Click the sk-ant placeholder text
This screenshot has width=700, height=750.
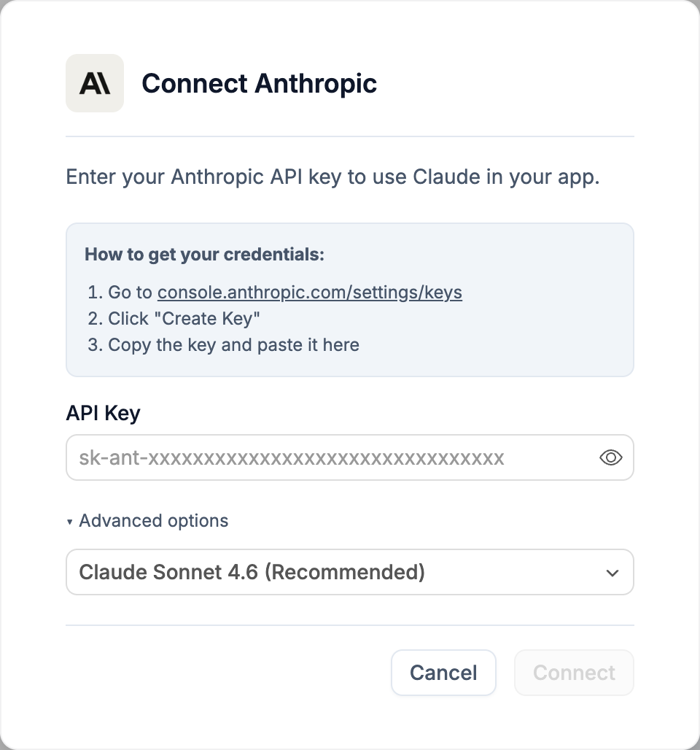[292, 457]
